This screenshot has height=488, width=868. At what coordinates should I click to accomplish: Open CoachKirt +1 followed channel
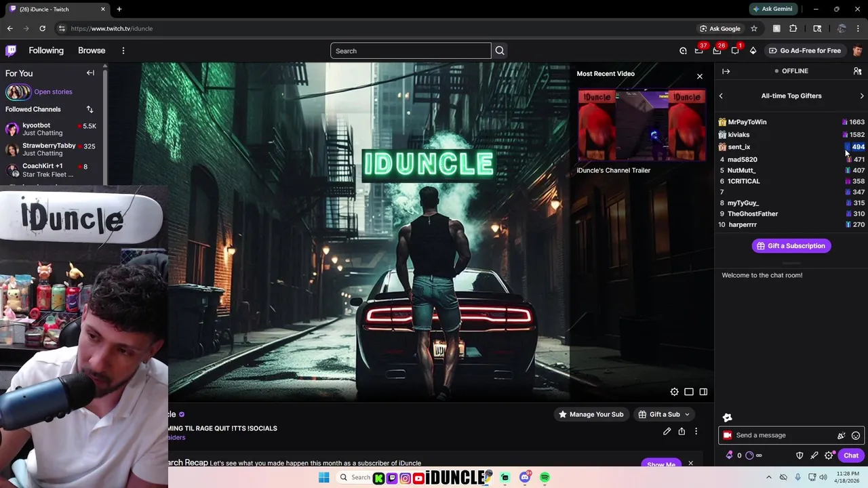(52, 170)
